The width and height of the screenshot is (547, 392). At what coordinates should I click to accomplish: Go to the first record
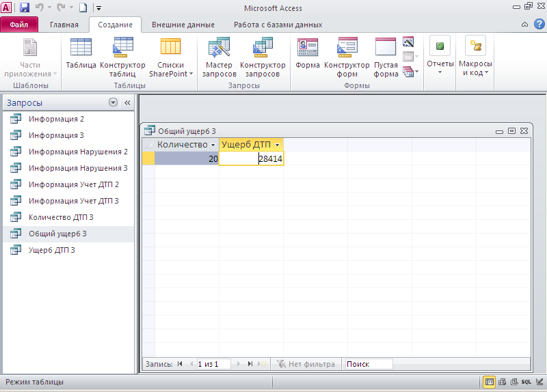click(180, 364)
